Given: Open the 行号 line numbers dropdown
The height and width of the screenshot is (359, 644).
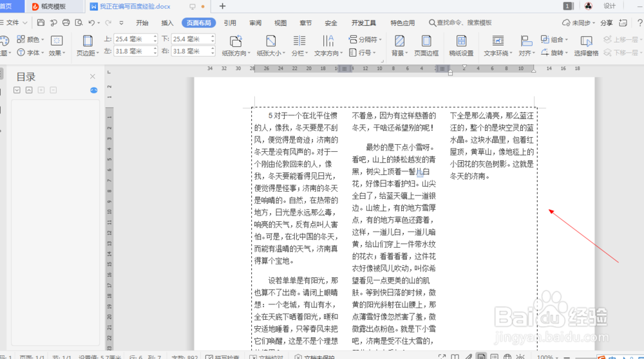Looking at the screenshot, I should coord(362,53).
